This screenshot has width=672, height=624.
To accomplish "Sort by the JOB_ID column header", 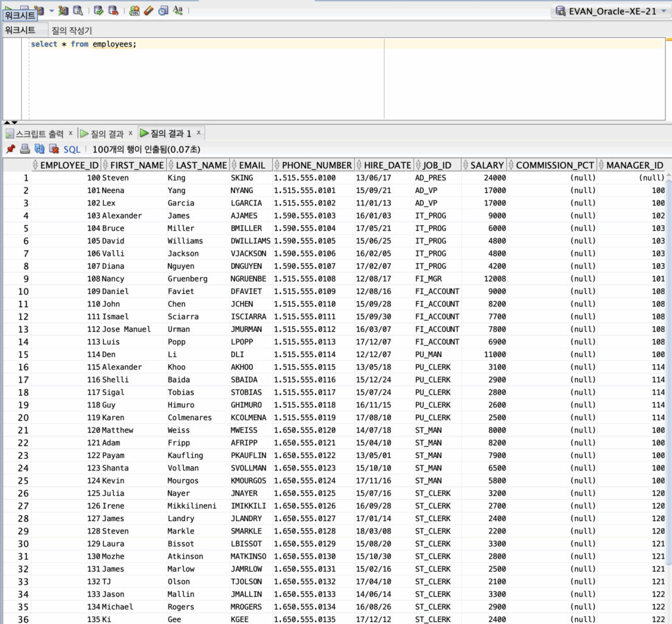I will 438,165.
